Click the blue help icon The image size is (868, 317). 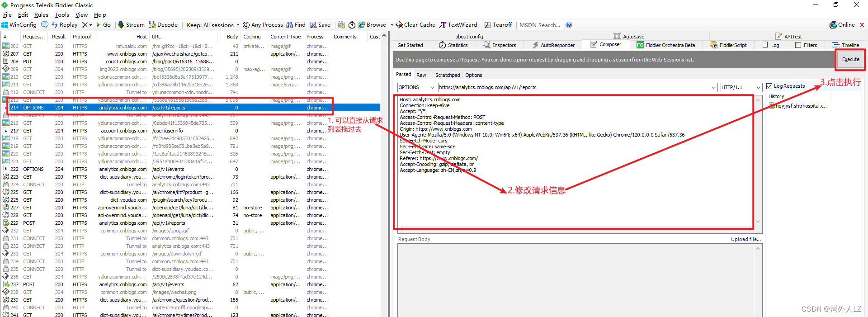pos(569,25)
